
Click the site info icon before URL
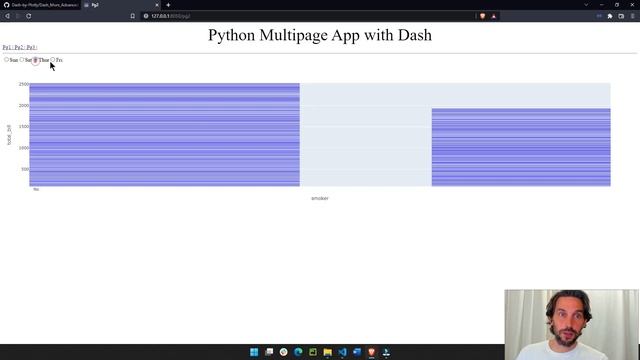tap(146, 16)
